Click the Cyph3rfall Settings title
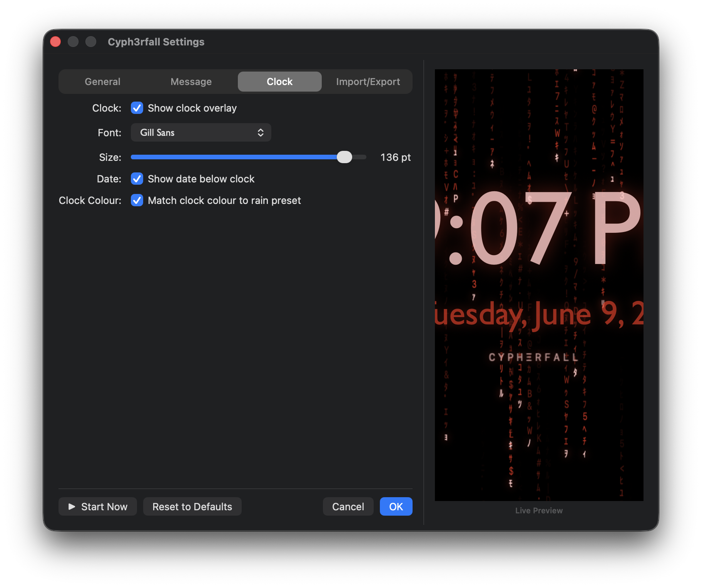Screen dimensions: 702x588 pyautogui.click(x=156, y=42)
